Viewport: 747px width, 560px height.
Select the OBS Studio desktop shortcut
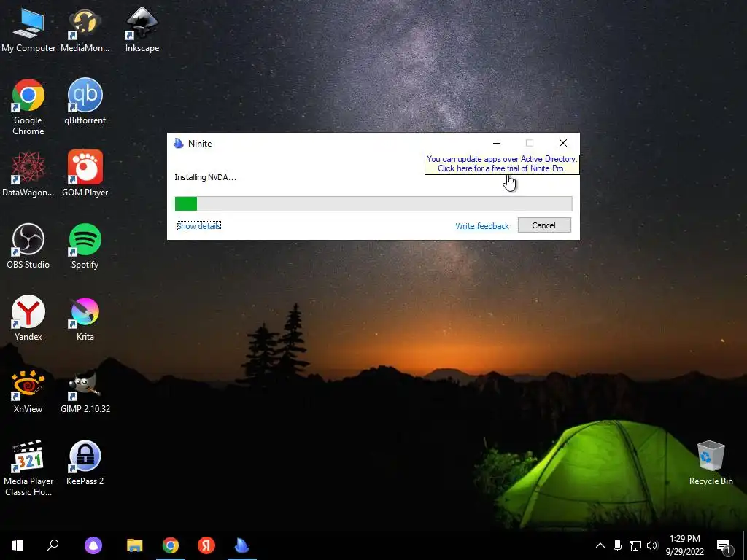pyautogui.click(x=28, y=246)
